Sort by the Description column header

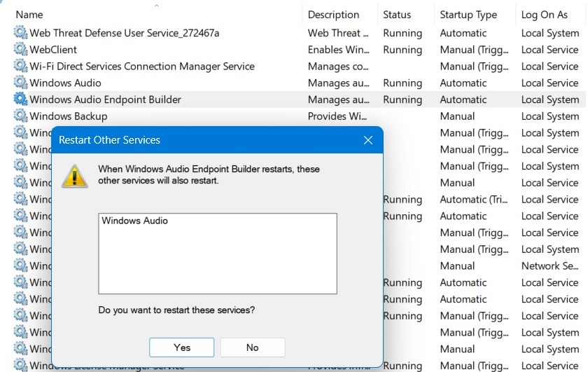point(333,15)
